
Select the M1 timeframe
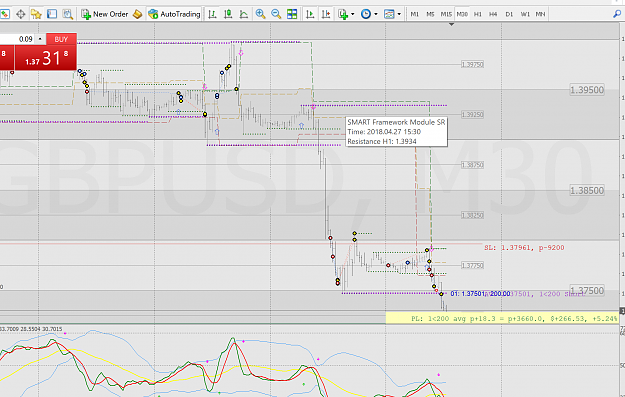[x=415, y=14]
